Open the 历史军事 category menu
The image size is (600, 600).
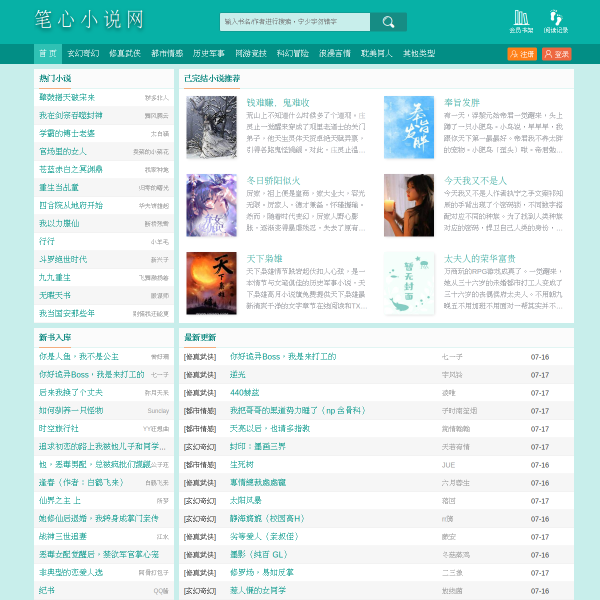(x=209, y=54)
